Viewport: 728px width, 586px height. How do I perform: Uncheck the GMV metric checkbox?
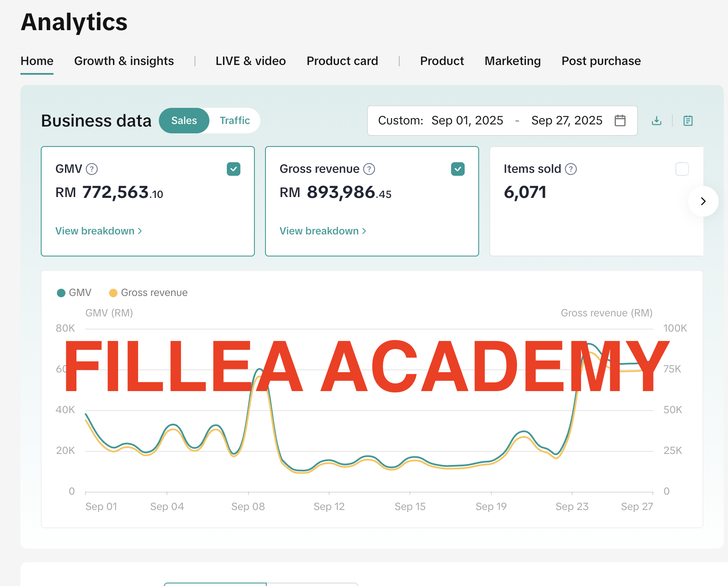pos(234,169)
